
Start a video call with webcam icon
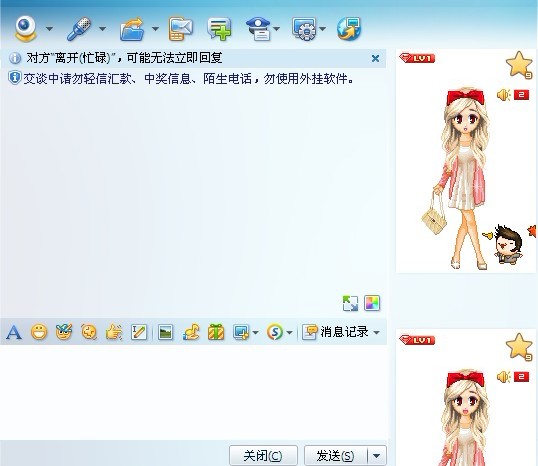tap(26, 29)
